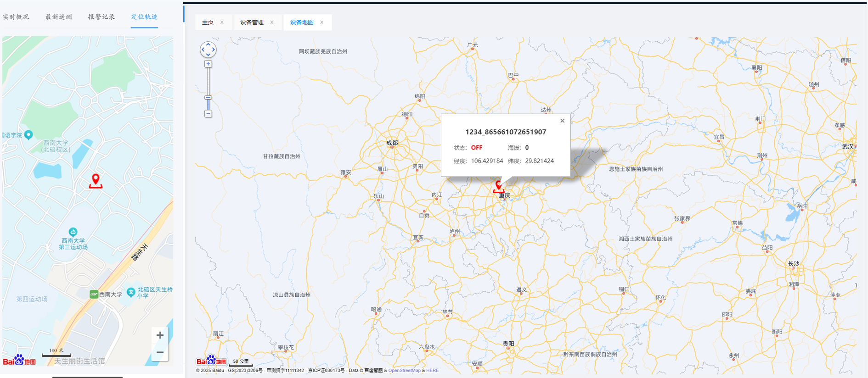Zoom out on the left mini map
Viewport: 868px width, 378px height.
click(160, 352)
